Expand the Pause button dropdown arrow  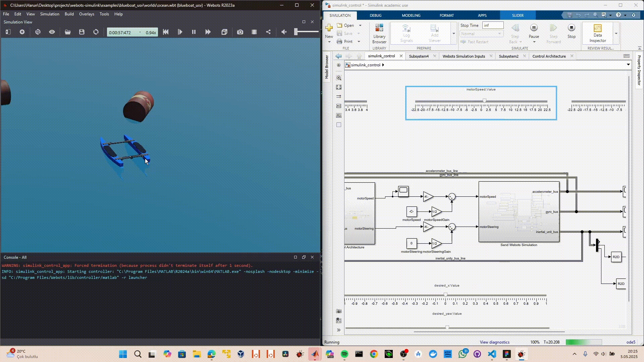click(x=534, y=42)
